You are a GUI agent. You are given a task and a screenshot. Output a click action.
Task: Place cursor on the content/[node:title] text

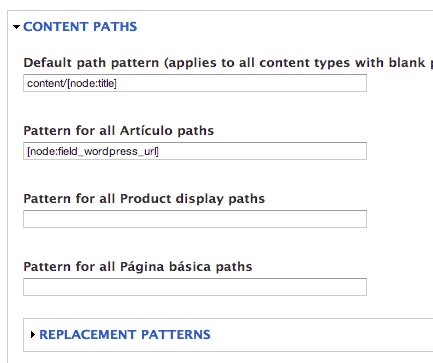pyautogui.click(x=72, y=83)
